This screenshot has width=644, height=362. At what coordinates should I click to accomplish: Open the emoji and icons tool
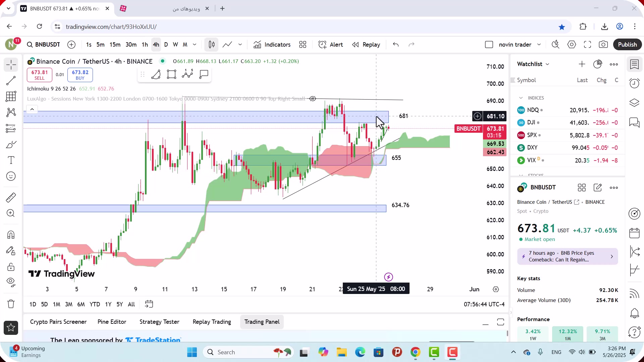[11, 176]
